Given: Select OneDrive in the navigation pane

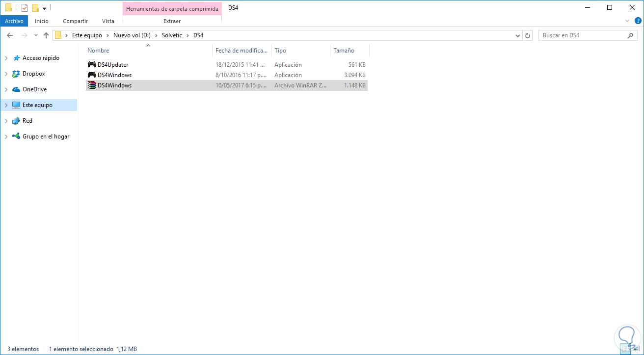Looking at the screenshot, I should click(35, 89).
